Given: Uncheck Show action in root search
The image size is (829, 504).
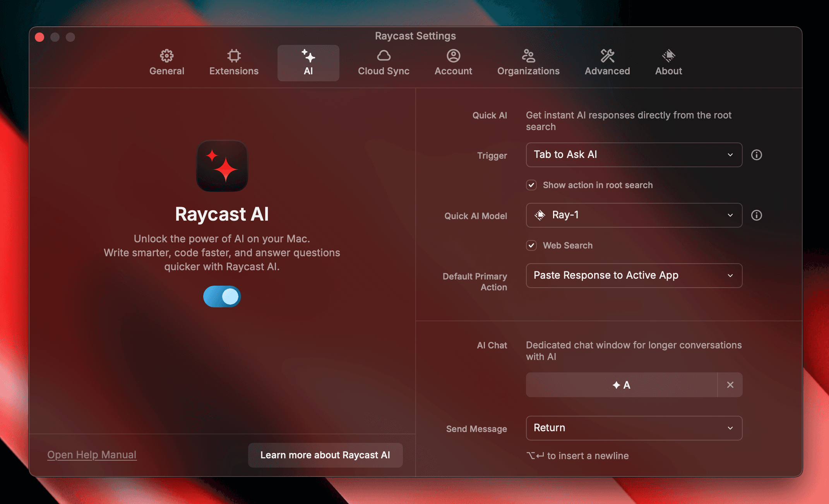Looking at the screenshot, I should click(531, 185).
